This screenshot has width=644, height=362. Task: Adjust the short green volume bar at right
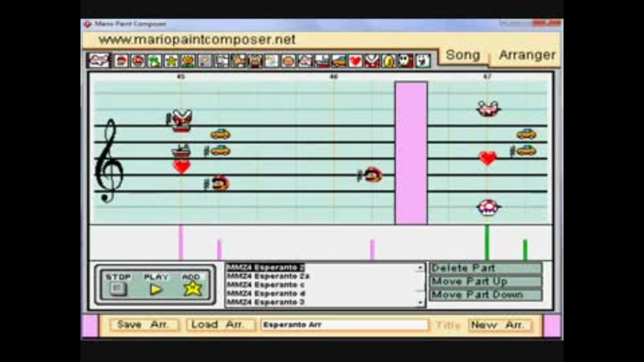tap(525, 250)
